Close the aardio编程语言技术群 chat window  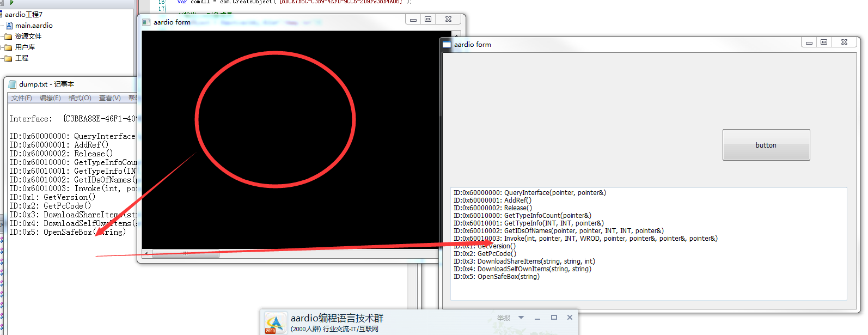(x=570, y=318)
